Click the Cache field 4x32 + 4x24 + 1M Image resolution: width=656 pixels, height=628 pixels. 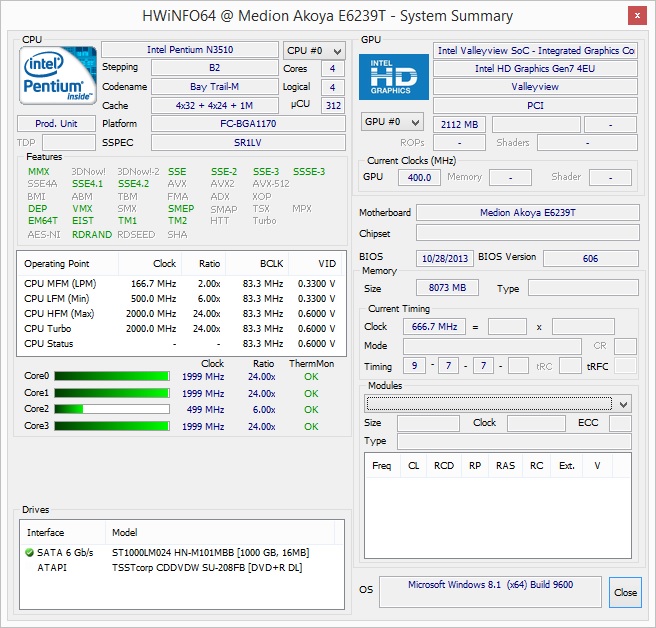pos(214,105)
